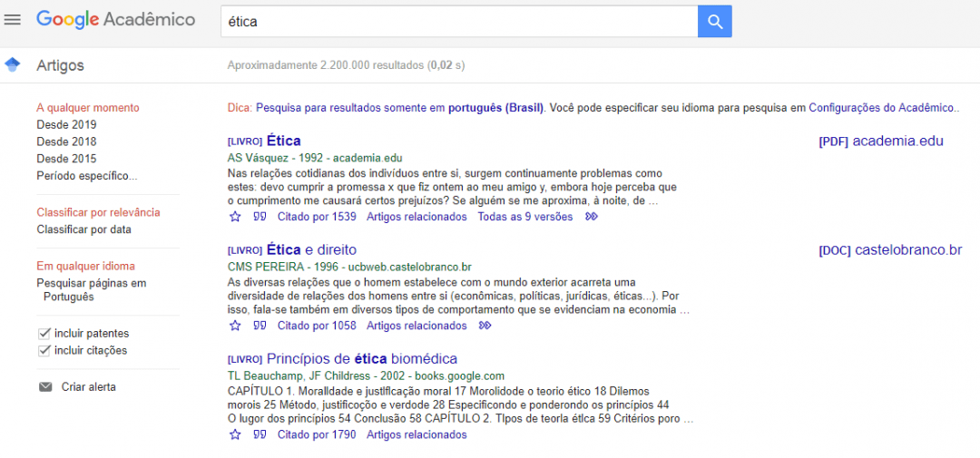Star the 'Princípios de ética biomédica' result
The image size is (980, 458).
click(x=235, y=434)
